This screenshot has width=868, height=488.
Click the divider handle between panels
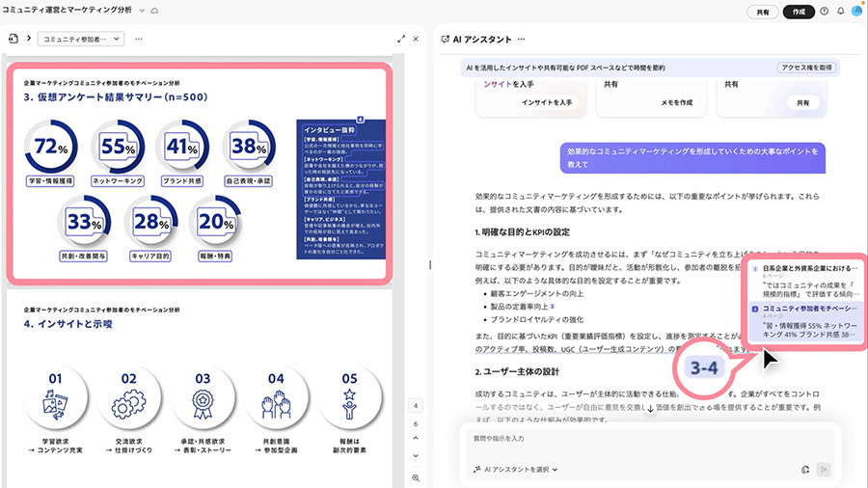click(x=429, y=265)
